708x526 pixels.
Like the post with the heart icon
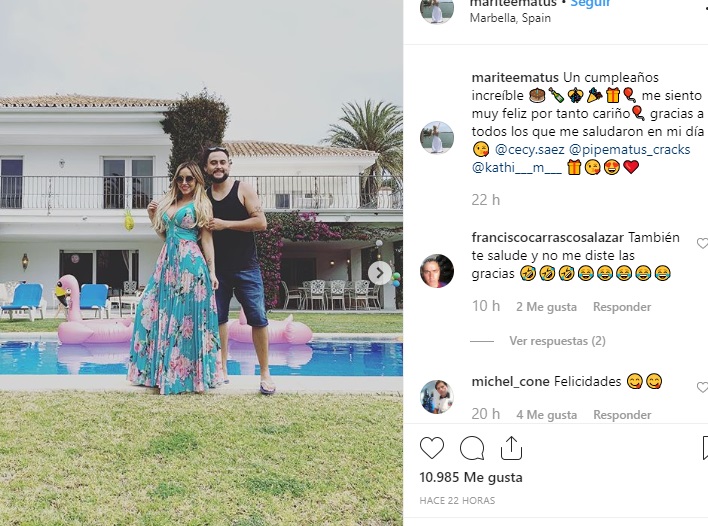(432, 448)
